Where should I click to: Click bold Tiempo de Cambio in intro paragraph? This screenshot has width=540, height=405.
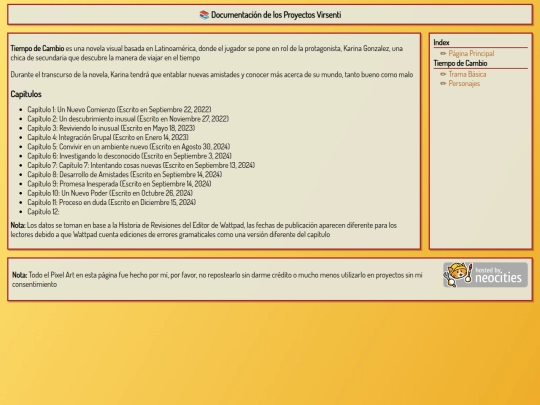(37, 49)
